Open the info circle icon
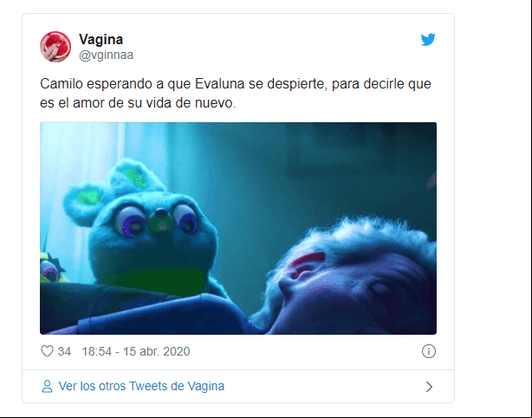 [429, 351]
